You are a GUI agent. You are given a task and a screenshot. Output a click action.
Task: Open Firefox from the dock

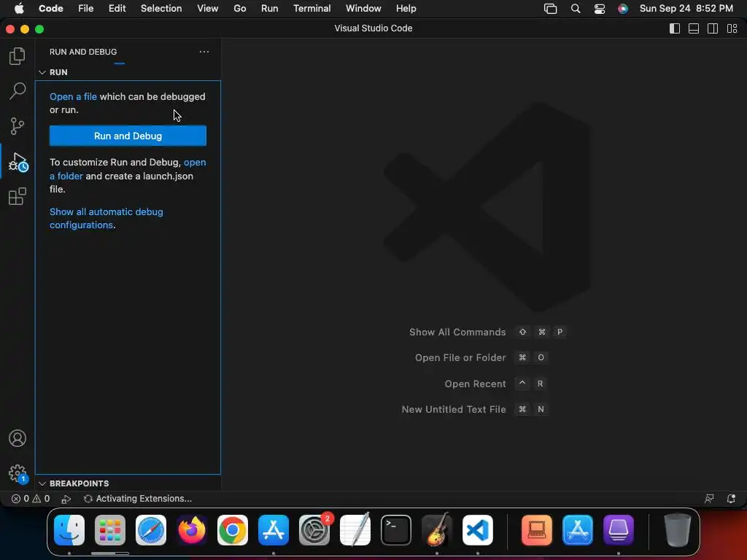pos(192,530)
